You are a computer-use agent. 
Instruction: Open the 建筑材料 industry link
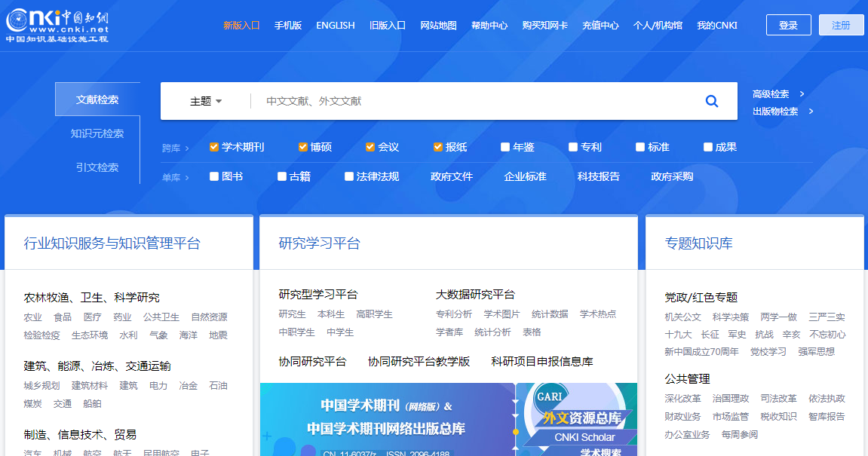click(x=90, y=386)
